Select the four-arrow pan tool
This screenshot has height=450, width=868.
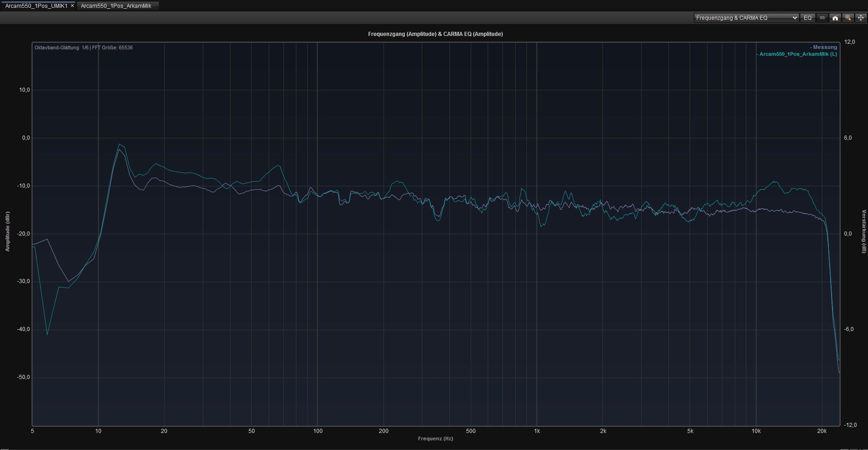[x=861, y=18]
